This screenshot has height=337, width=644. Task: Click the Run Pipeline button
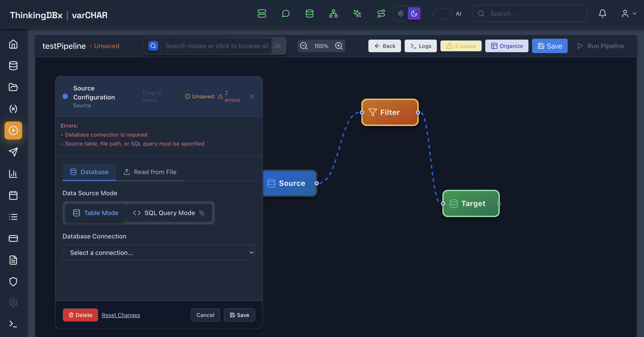601,46
